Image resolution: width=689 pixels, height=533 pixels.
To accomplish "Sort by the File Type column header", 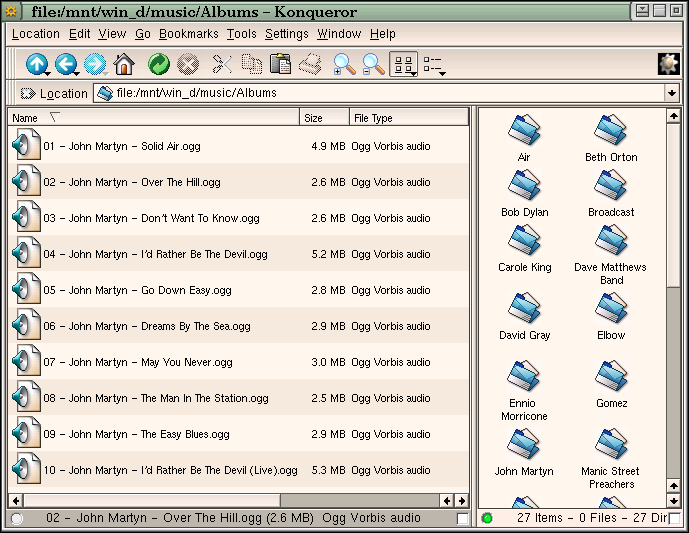I will [409, 118].
